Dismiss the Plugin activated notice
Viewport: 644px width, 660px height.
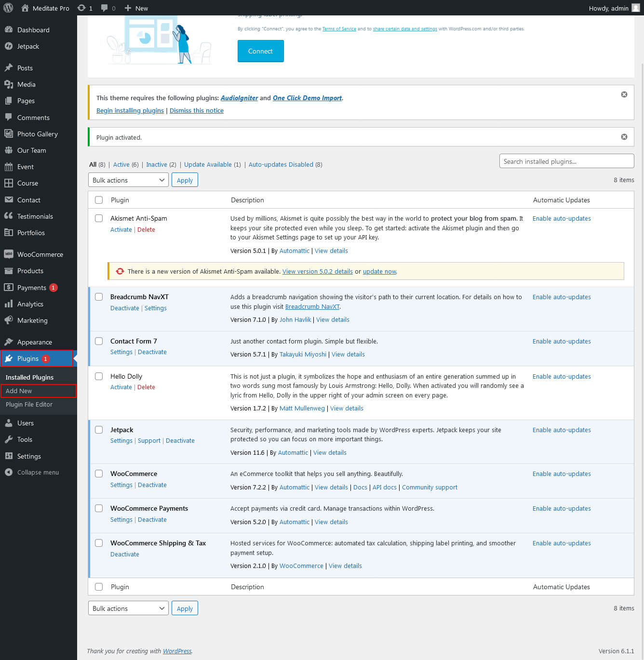[624, 137]
